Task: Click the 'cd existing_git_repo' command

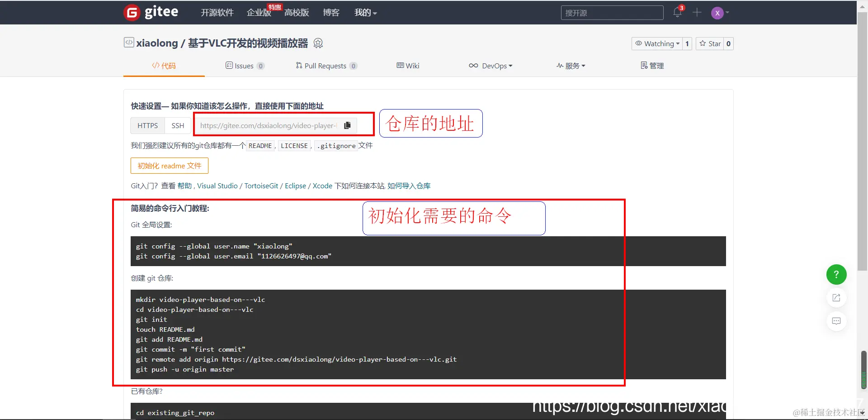Action: pyautogui.click(x=175, y=413)
